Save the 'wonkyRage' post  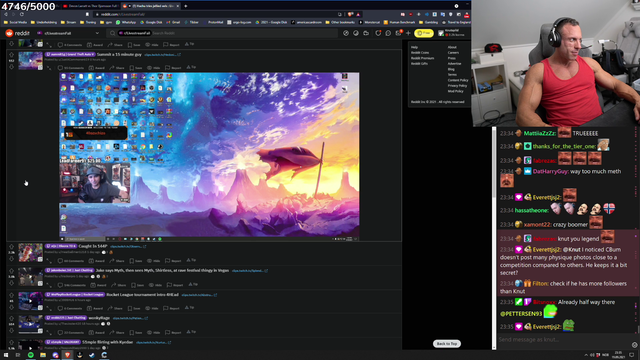pyautogui.click(x=136, y=332)
